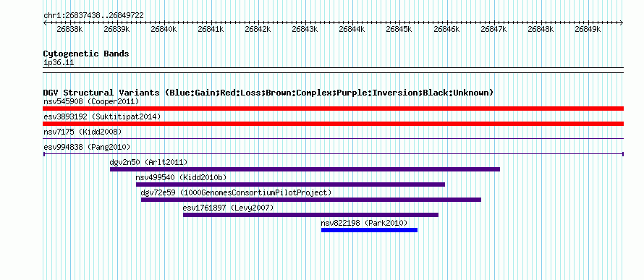Click the 26844k ruler tick label
Image resolution: width=644 pixels, height=280 pixels.
(352, 29)
